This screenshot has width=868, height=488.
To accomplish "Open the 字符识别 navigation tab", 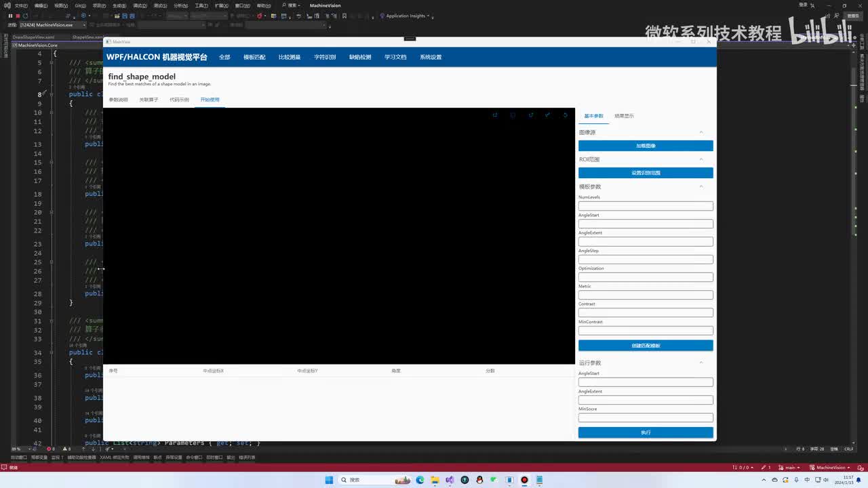I will click(x=325, y=57).
